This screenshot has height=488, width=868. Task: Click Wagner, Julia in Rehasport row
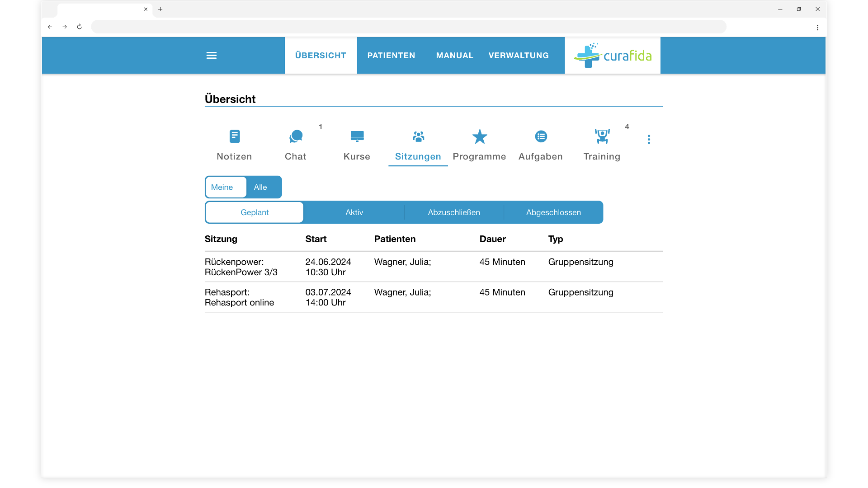click(402, 292)
